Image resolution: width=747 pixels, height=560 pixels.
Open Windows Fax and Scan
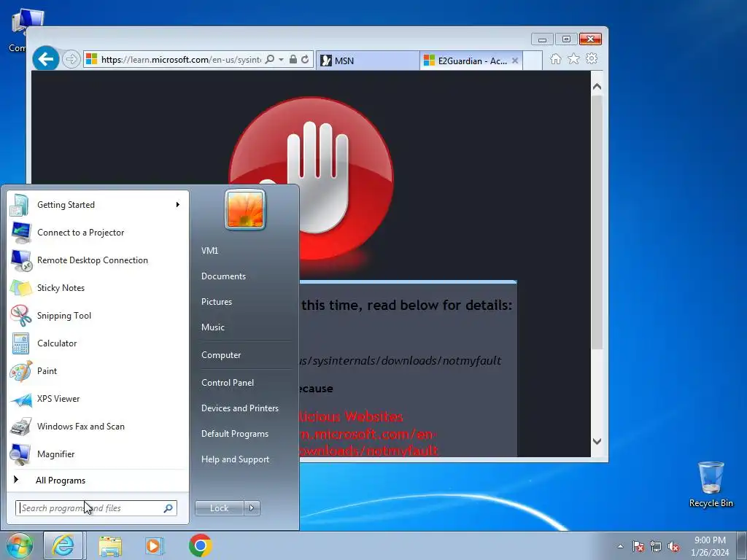tap(97, 426)
